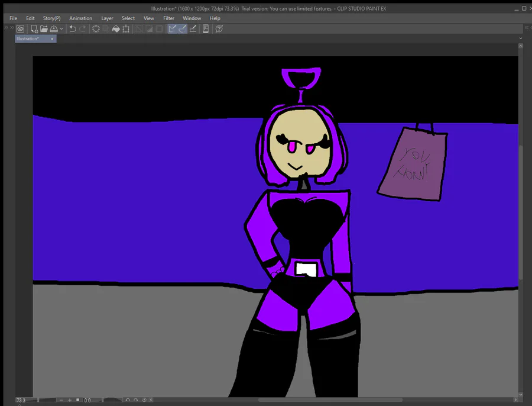This screenshot has width=532, height=406.
Task: Click horizontal scrollbar left arrow
Action: [x=151, y=400]
